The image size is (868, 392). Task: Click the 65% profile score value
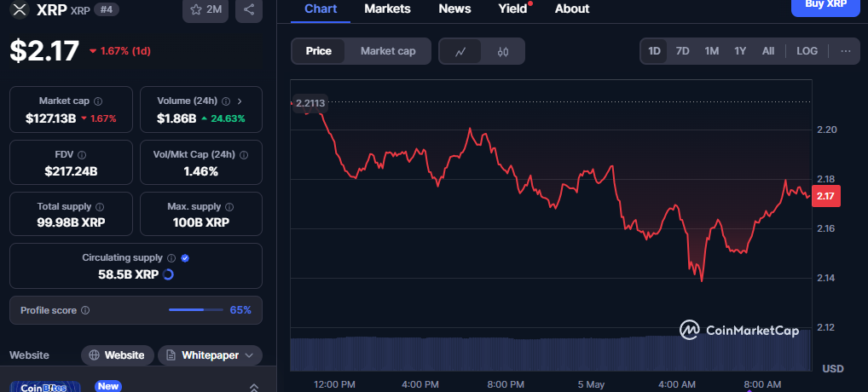[x=240, y=310]
